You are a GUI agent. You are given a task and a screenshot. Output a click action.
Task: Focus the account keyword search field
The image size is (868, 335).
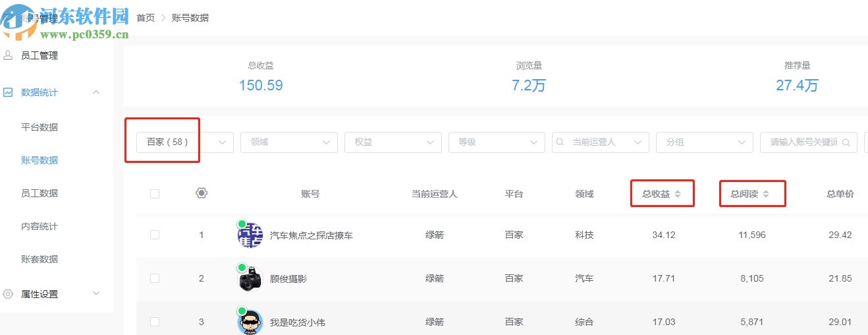pyautogui.click(x=809, y=142)
